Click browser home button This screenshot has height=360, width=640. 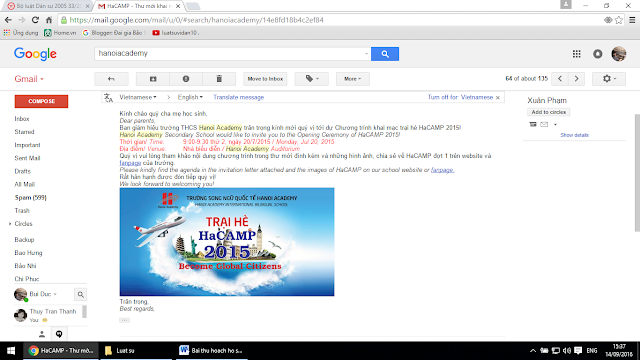tap(49, 20)
